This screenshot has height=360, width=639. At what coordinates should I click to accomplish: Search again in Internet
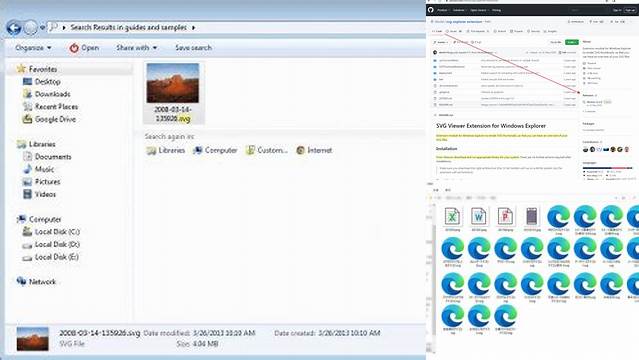point(314,150)
